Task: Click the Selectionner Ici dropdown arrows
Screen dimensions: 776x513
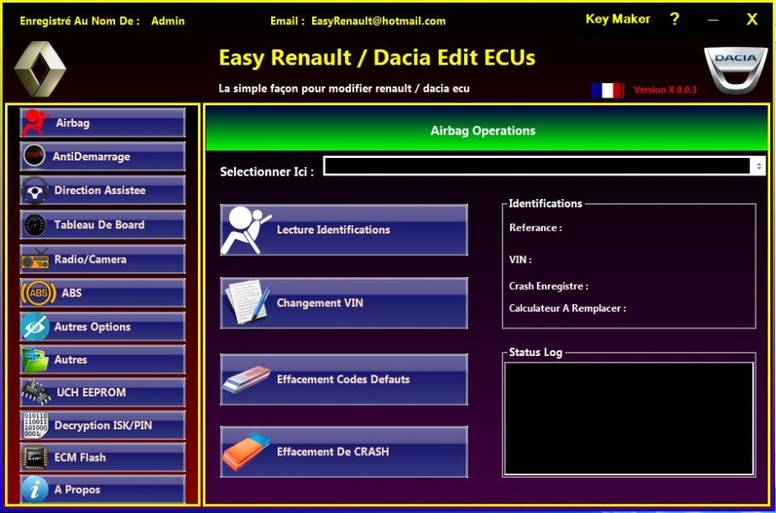Action: [x=759, y=166]
